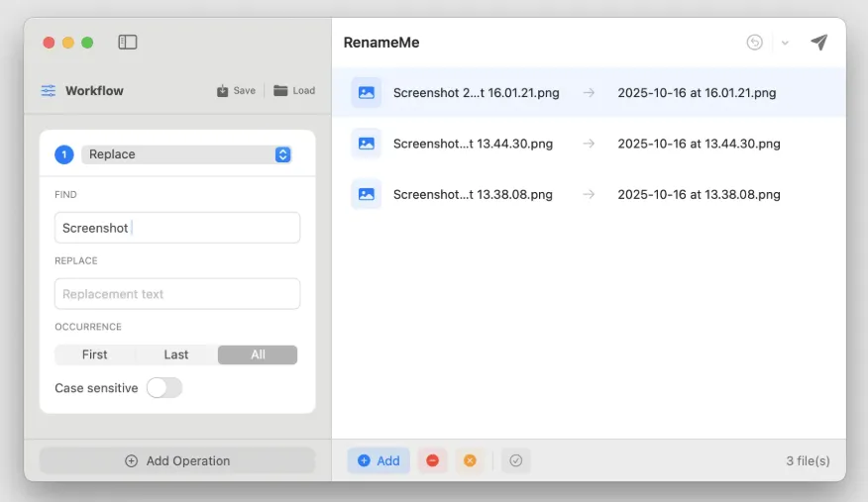Click the RenameMe window title
Image resolution: width=868 pixels, height=502 pixels.
coord(381,43)
